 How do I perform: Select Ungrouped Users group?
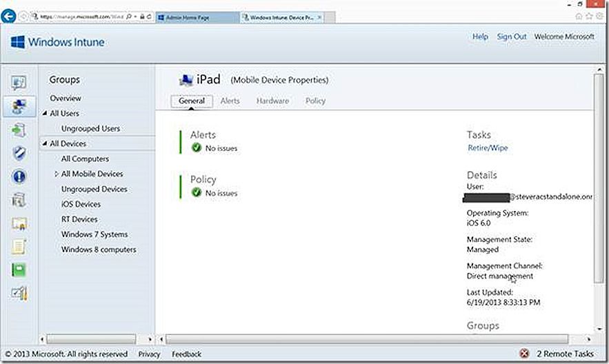click(x=90, y=128)
